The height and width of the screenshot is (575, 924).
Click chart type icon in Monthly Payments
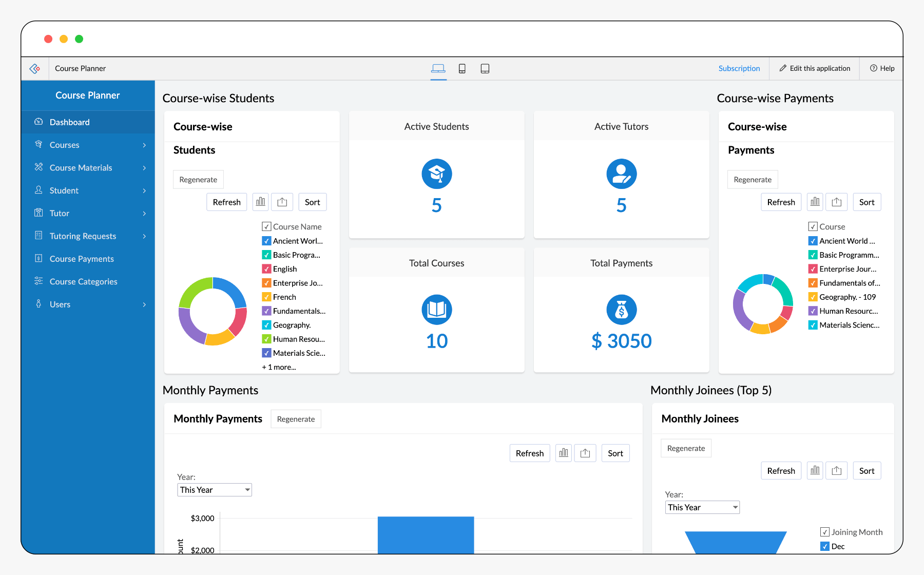pyautogui.click(x=563, y=453)
